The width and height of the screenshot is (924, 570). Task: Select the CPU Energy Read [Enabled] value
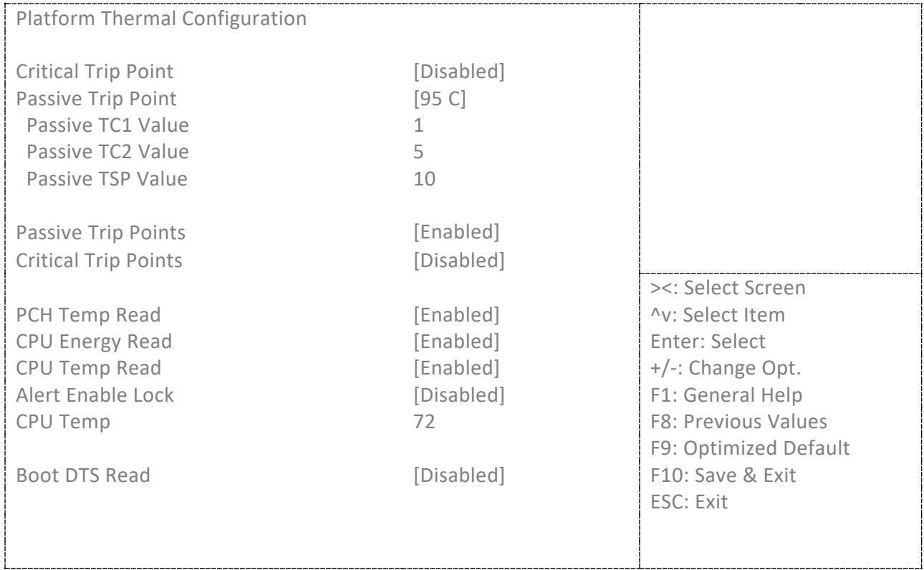pos(457,341)
